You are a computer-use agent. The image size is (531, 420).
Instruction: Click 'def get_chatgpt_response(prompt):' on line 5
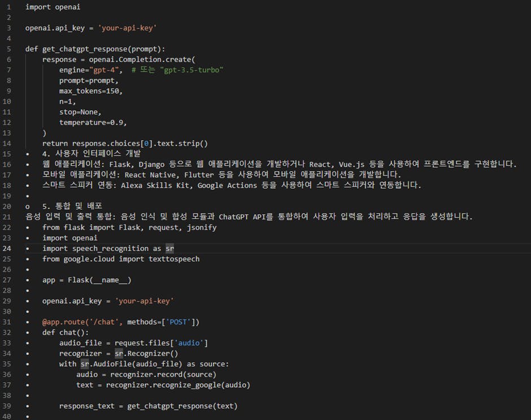pos(95,49)
